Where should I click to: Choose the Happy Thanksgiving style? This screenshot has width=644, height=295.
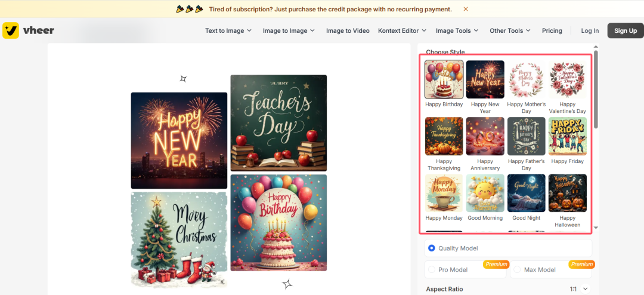click(x=444, y=136)
